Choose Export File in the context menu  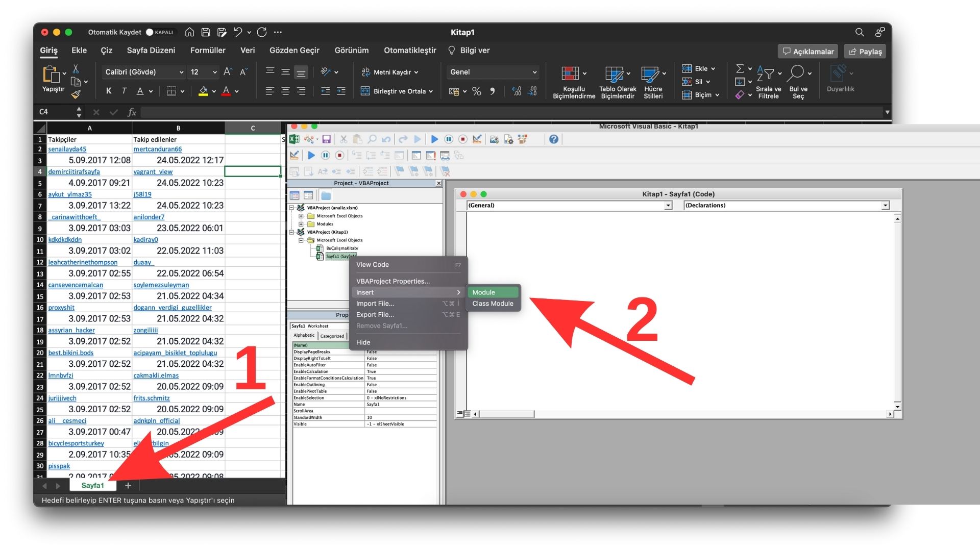[x=408, y=315]
